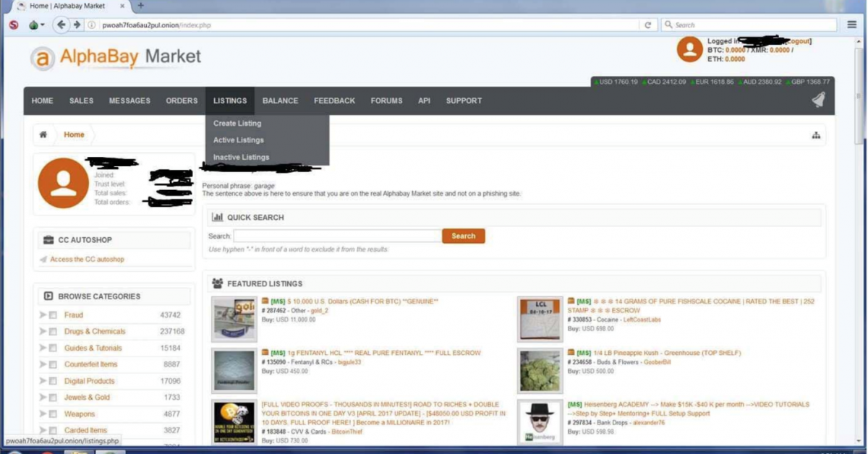Screen dimensions: 868x454
Task: Tick the Weapons category checkbox
Action: [53, 414]
